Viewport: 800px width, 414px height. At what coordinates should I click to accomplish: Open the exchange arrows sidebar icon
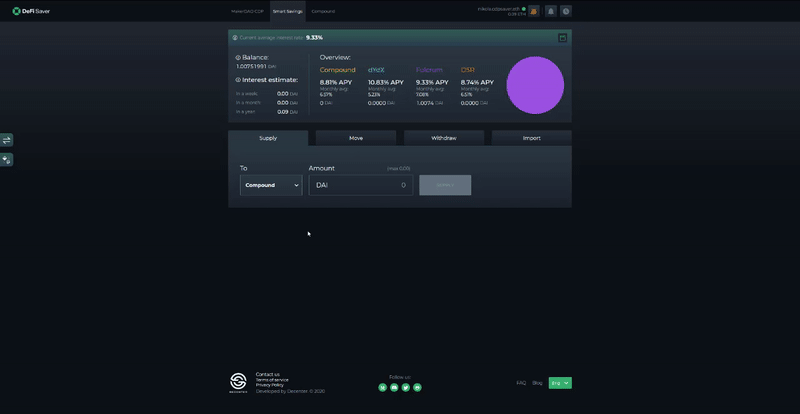(x=7, y=140)
